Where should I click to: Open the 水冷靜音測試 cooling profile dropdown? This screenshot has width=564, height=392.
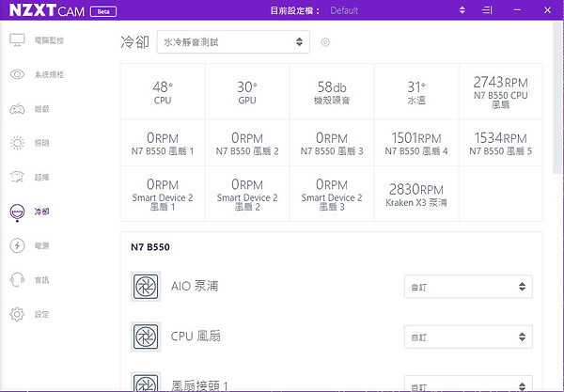233,42
